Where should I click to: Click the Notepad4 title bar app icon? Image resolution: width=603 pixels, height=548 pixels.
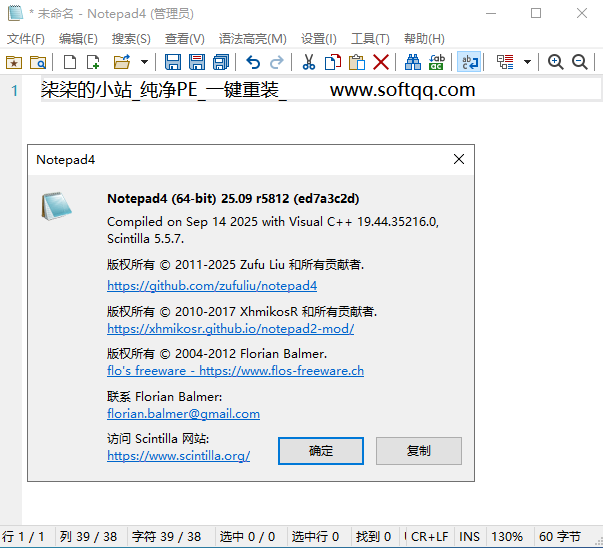[15, 13]
